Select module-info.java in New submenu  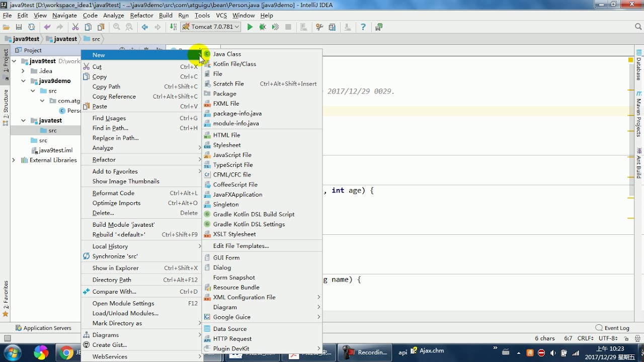(262, 123)
